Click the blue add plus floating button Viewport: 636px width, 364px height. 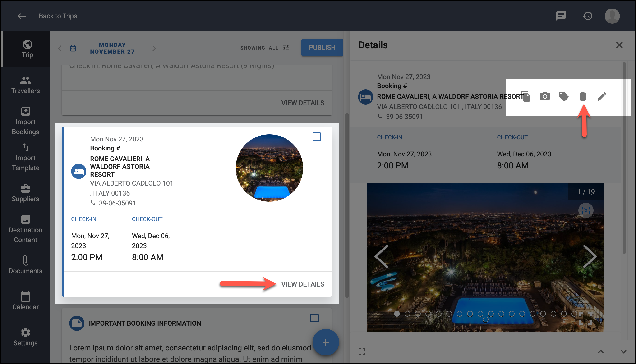[x=325, y=342]
